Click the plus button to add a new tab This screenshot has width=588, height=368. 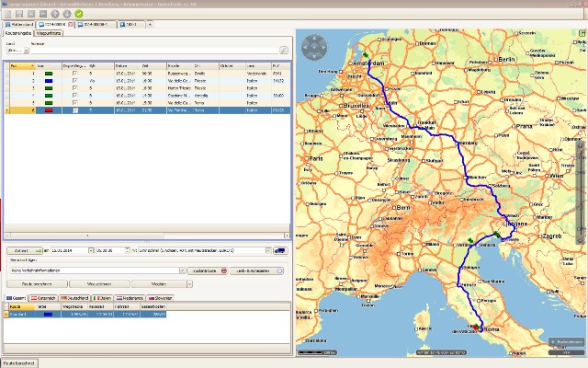(x=150, y=25)
